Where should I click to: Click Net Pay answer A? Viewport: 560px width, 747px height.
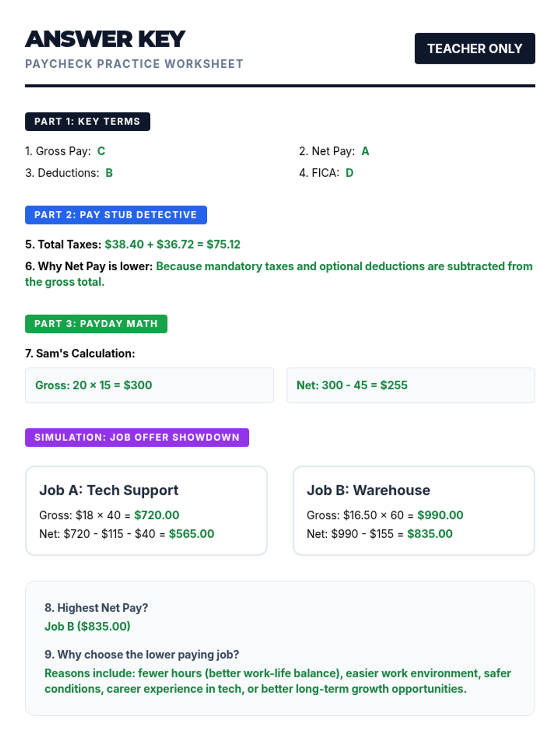click(x=365, y=151)
